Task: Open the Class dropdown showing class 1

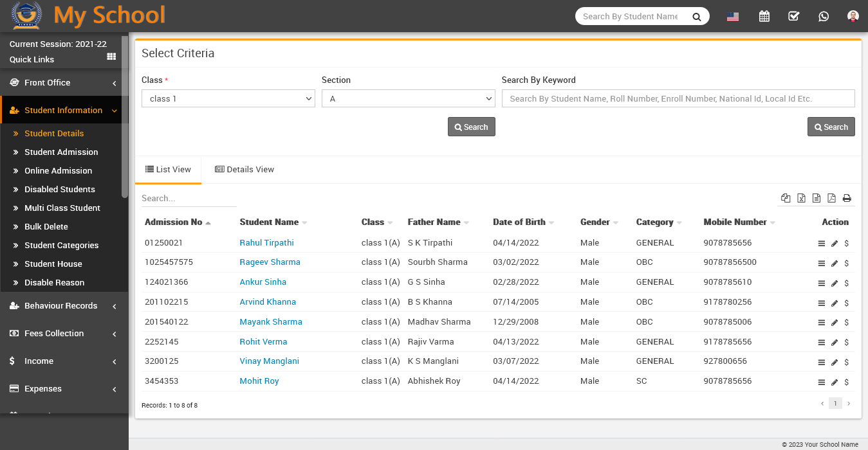Action: (228, 98)
